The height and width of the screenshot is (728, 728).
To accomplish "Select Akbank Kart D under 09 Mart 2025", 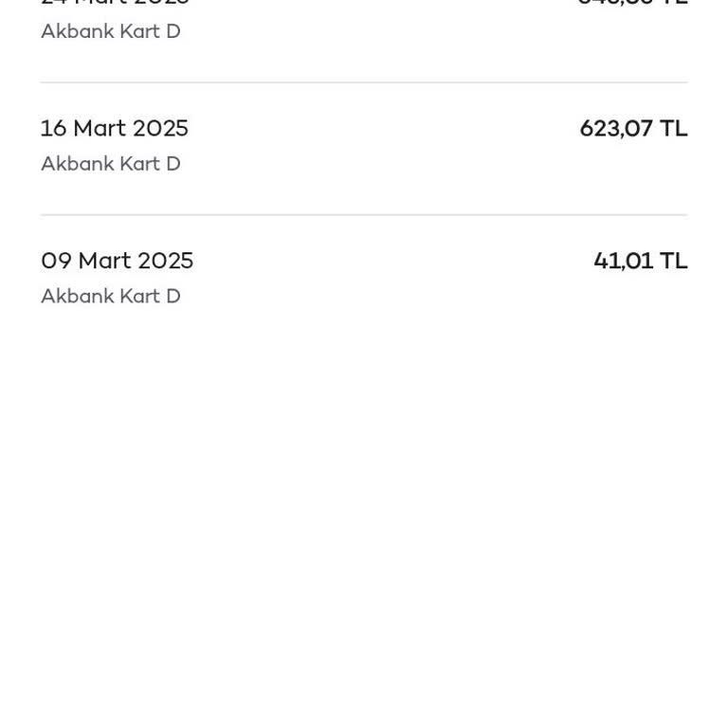I will (110, 297).
